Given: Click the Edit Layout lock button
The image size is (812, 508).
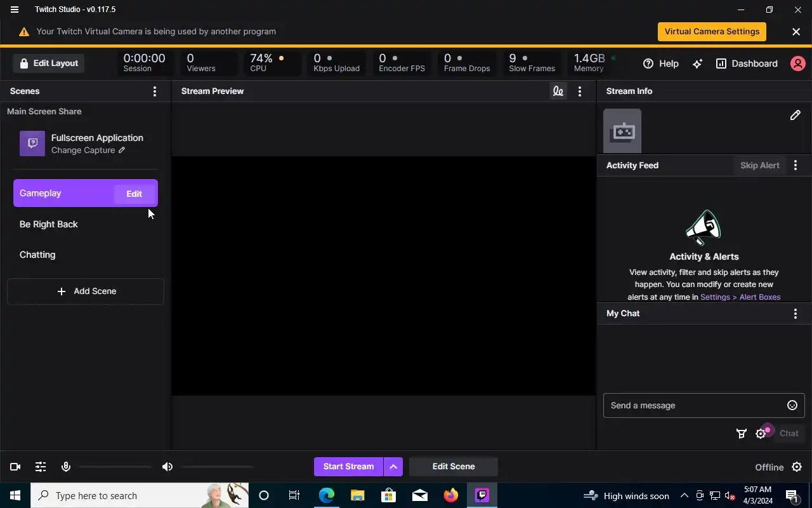Looking at the screenshot, I should point(49,63).
